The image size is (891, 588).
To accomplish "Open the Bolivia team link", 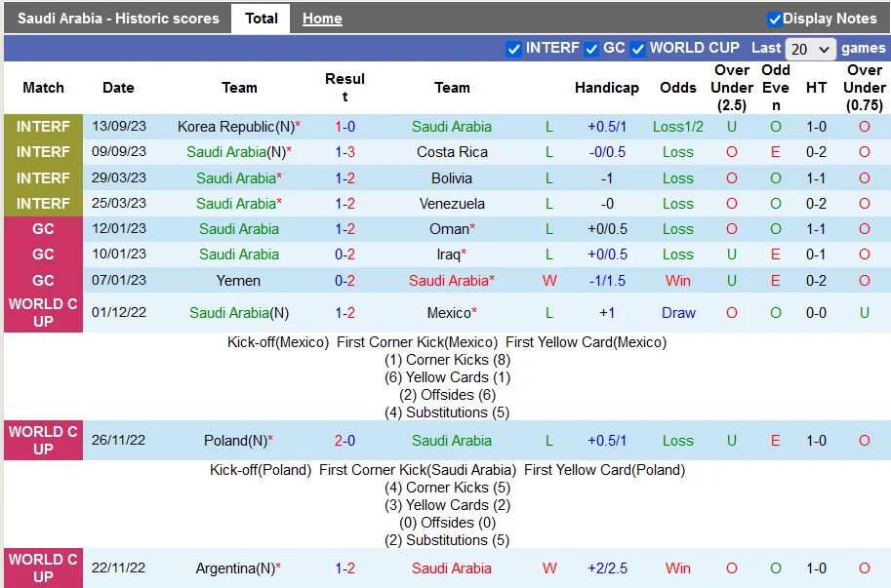I will pyautogui.click(x=452, y=177).
